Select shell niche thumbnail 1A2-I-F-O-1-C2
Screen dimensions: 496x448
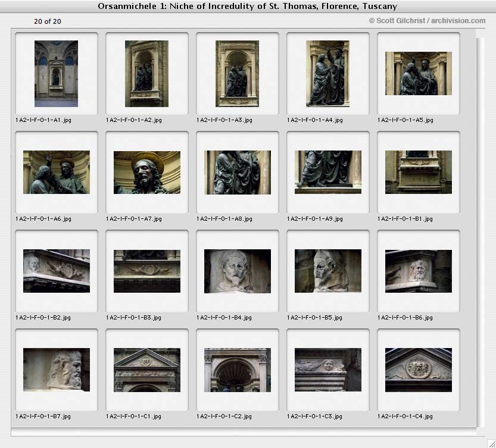[238, 370]
